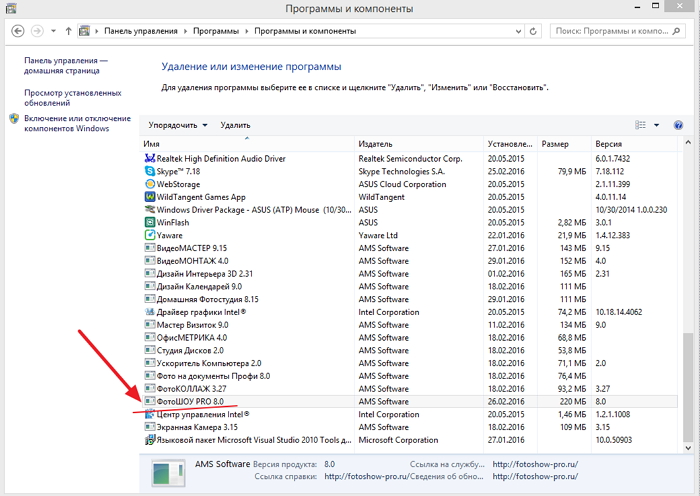Click the Control Panel icon in address bar
The height and width of the screenshot is (496, 700).
[x=84, y=31]
